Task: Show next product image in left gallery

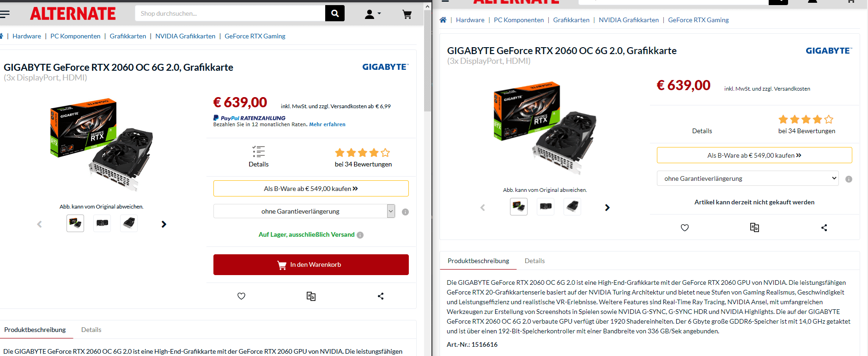Action: tap(164, 224)
